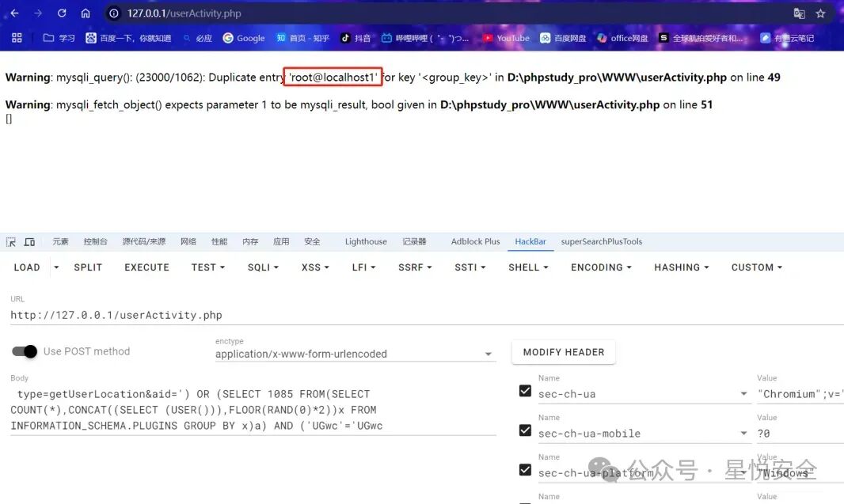Viewport: 844px width, 504px height.
Task: Reload the page with the refresh icon
Action: click(62, 13)
